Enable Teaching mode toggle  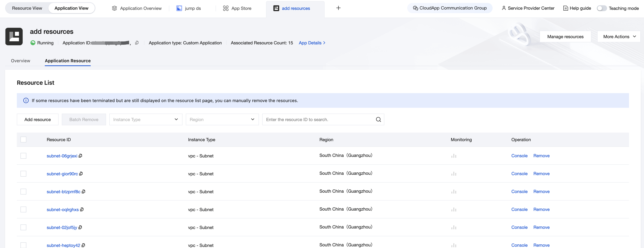click(x=602, y=8)
